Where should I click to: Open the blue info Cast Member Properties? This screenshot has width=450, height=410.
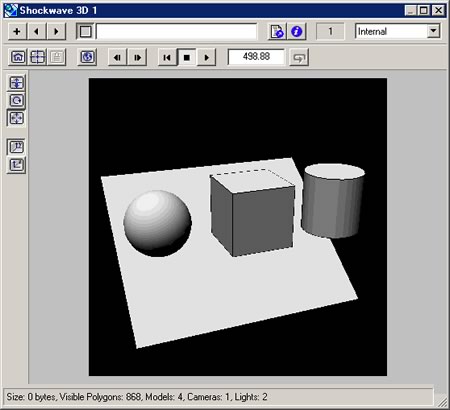[x=296, y=32]
